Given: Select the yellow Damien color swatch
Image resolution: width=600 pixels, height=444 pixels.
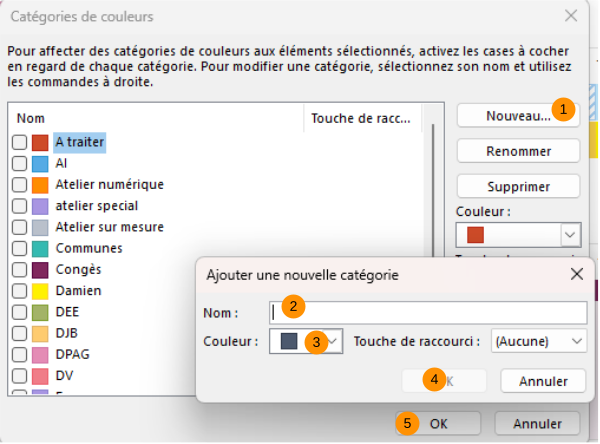Looking at the screenshot, I should tap(40, 291).
